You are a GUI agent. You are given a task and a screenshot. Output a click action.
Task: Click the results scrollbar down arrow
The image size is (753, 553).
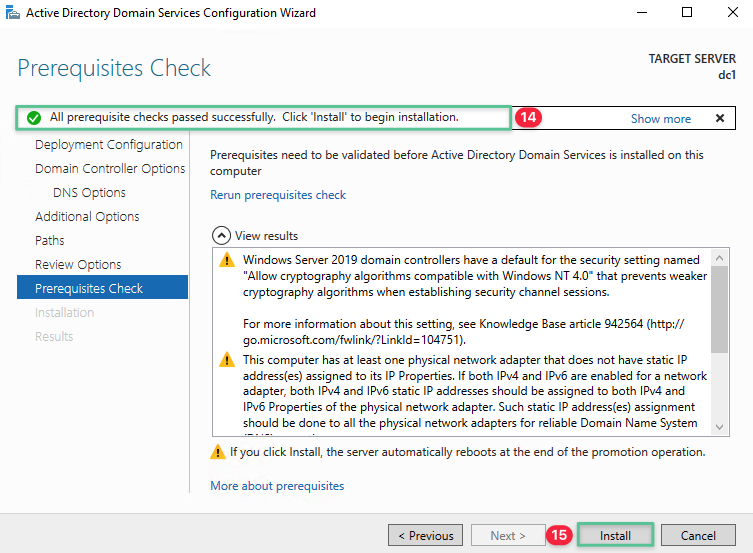point(720,427)
